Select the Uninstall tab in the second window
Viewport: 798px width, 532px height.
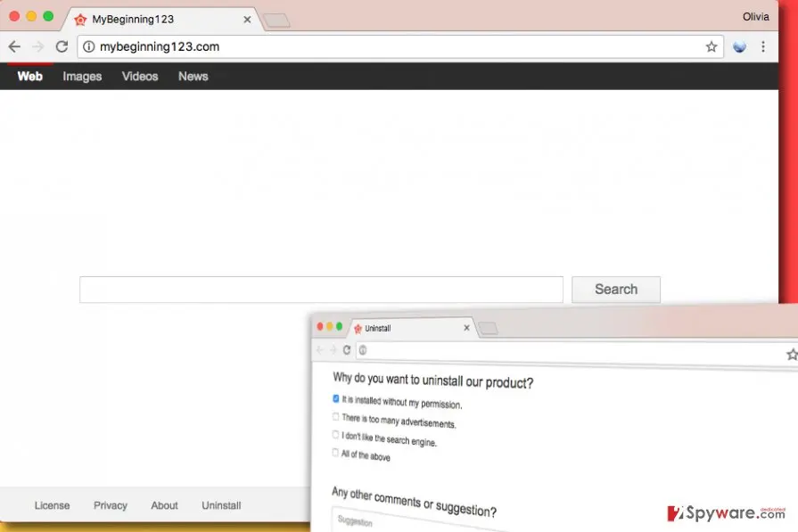click(412, 328)
